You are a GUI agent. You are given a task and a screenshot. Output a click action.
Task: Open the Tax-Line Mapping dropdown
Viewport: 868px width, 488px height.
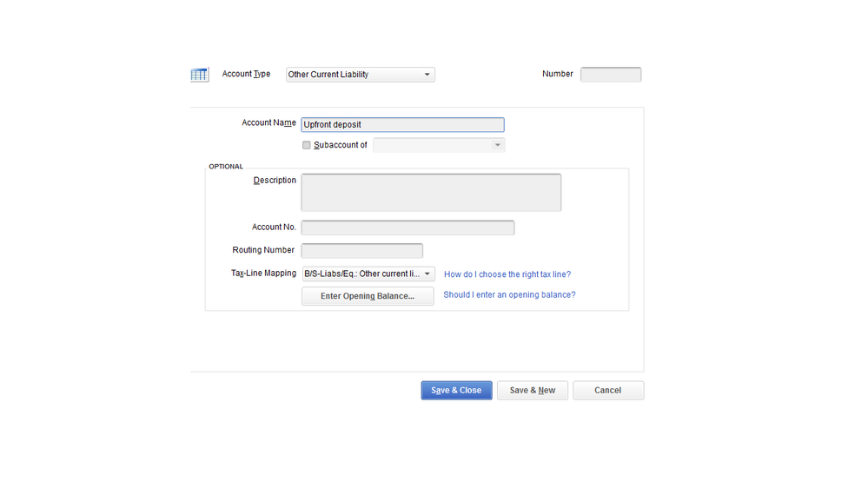click(x=368, y=274)
